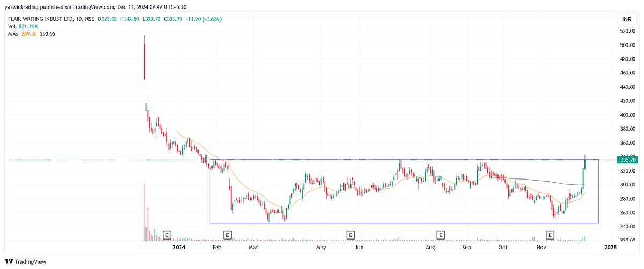This screenshot has width=644, height=269.
Task: Click the 400.00 price axis label
Action: pos(628,115)
